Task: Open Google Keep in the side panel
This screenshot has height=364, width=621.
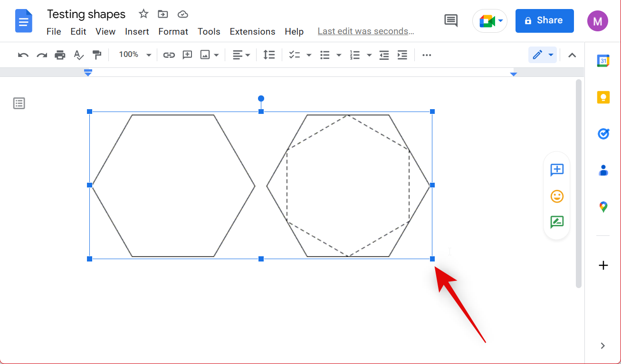Action: pos(603,97)
